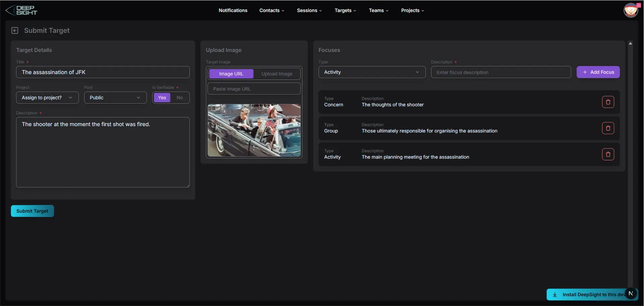Go back using the arrow icon beside Submit Target

coord(15,31)
